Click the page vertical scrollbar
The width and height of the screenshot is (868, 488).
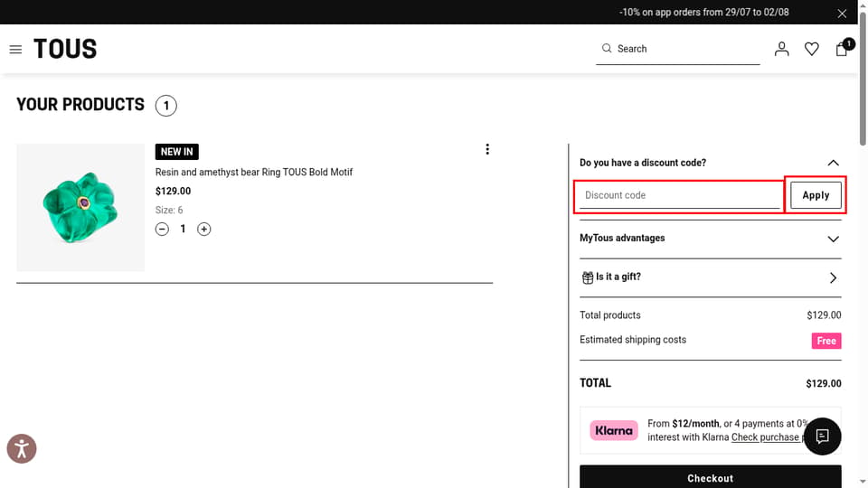pyautogui.click(x=863, y=80)
